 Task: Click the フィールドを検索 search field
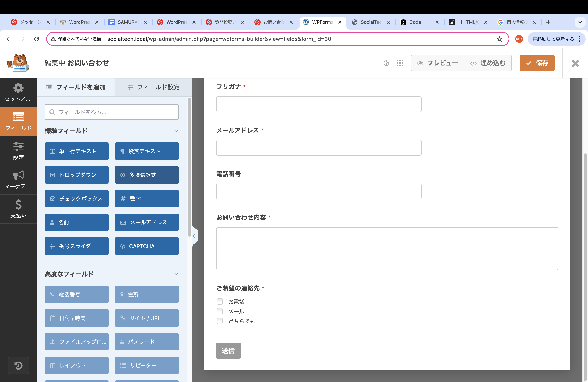[112, 112]
